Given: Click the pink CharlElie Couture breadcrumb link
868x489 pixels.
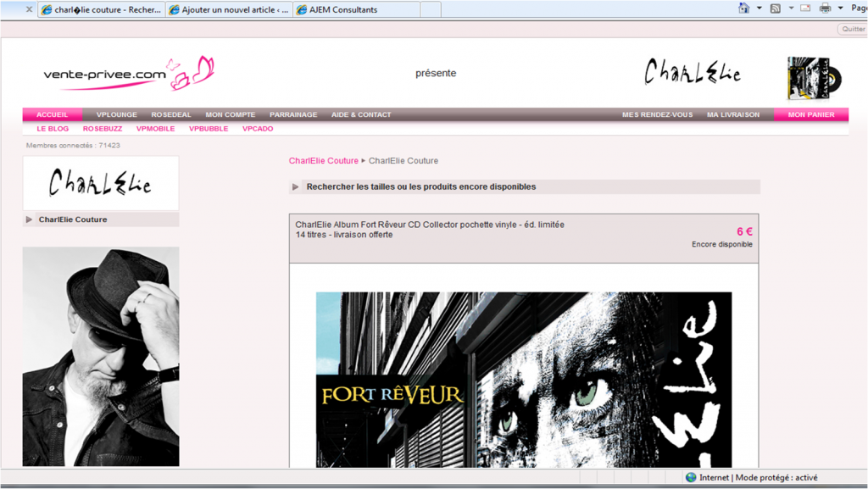Looking at the screenshot, I should click(324, 160).
